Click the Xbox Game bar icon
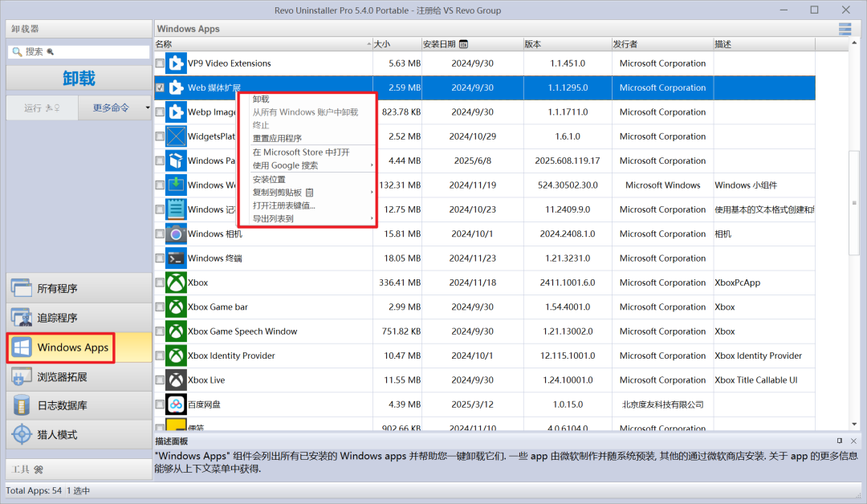 click(176, 307)
